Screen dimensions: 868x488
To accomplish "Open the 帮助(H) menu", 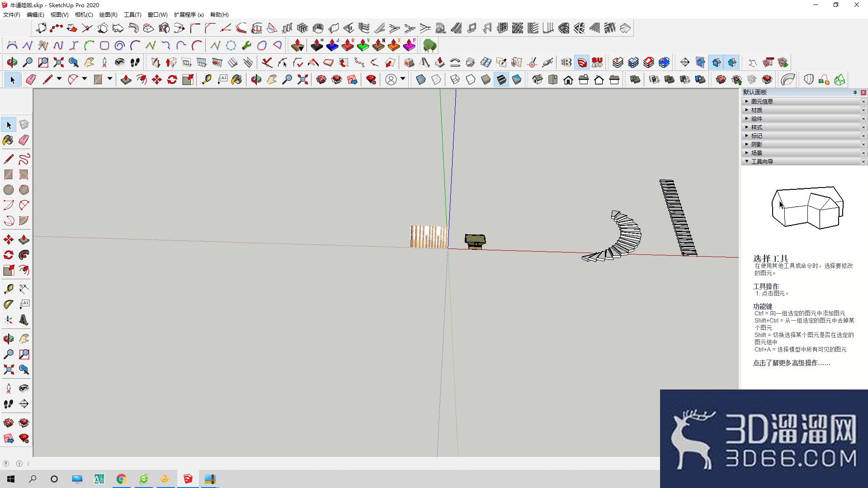I will click(x=219, y=14).
